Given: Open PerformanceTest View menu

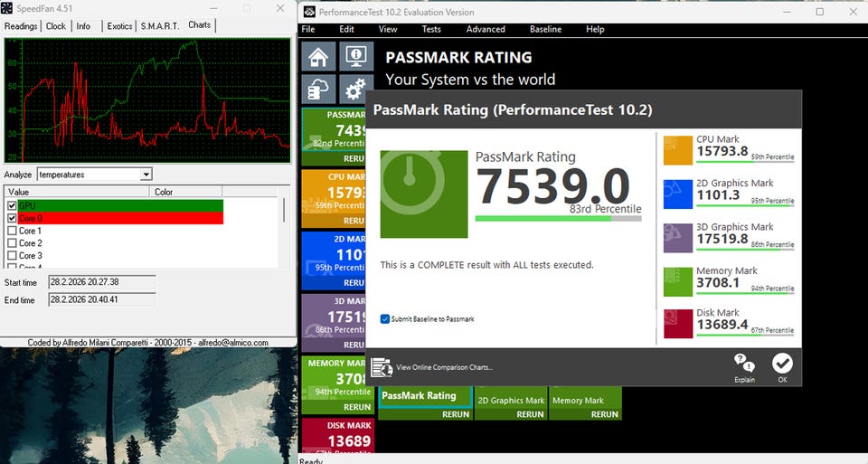Looking at the screenshot, I should click(388, 29).
